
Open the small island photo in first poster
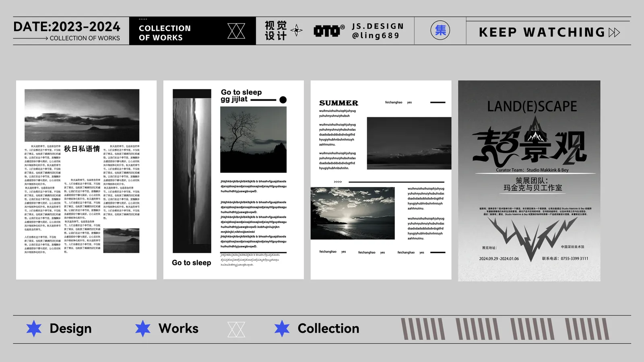point(121,241)
